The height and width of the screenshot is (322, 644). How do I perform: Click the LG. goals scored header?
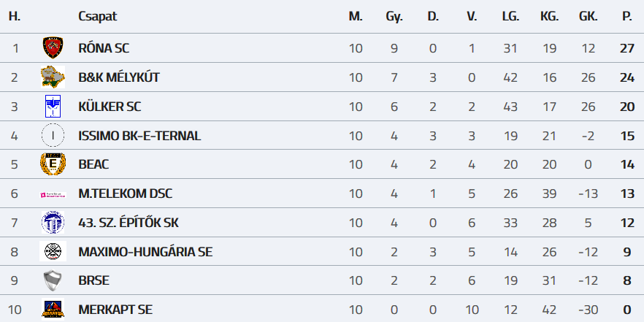510,16
